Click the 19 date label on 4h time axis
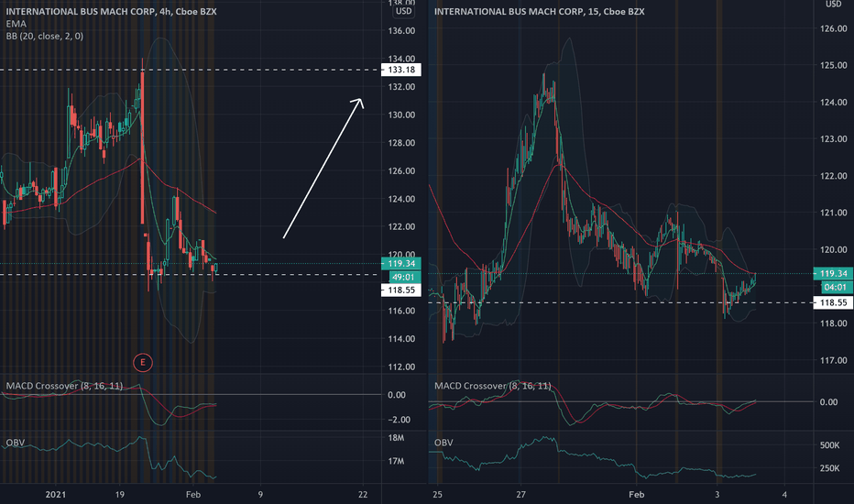This screenshot has height=504, width=854. coord(120,495)
